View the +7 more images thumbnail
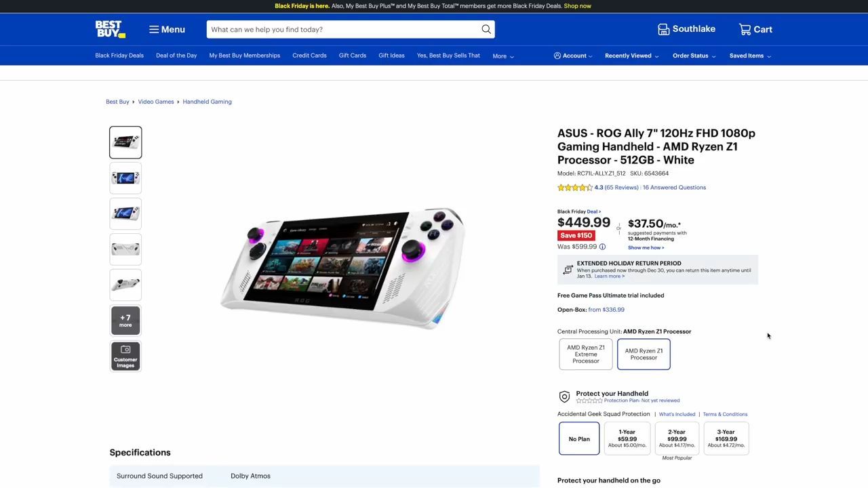 [125, 321]
